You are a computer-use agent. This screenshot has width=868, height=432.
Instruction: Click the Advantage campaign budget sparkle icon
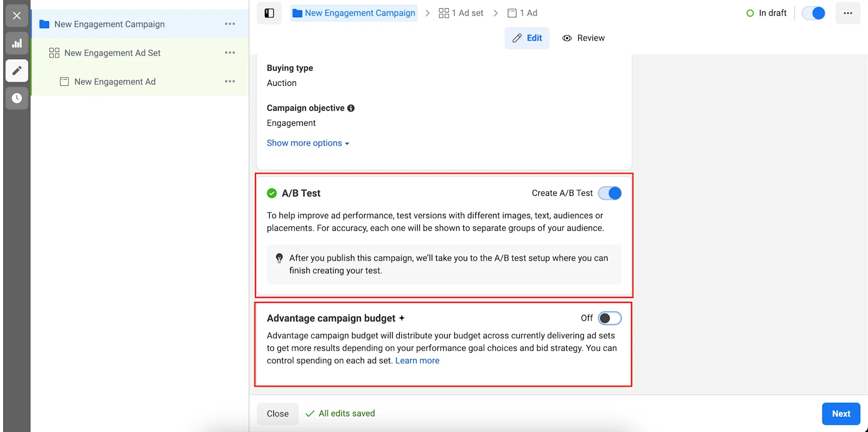402,318
